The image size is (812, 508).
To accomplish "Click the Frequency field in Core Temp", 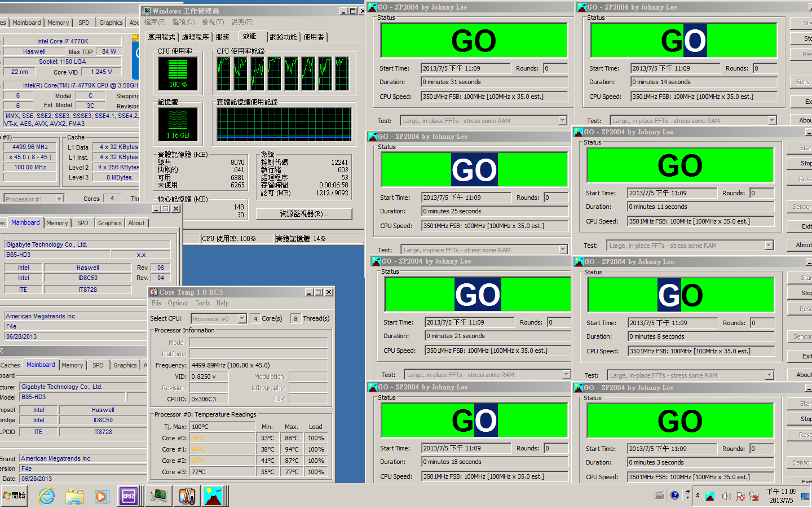I will [259, 365].
